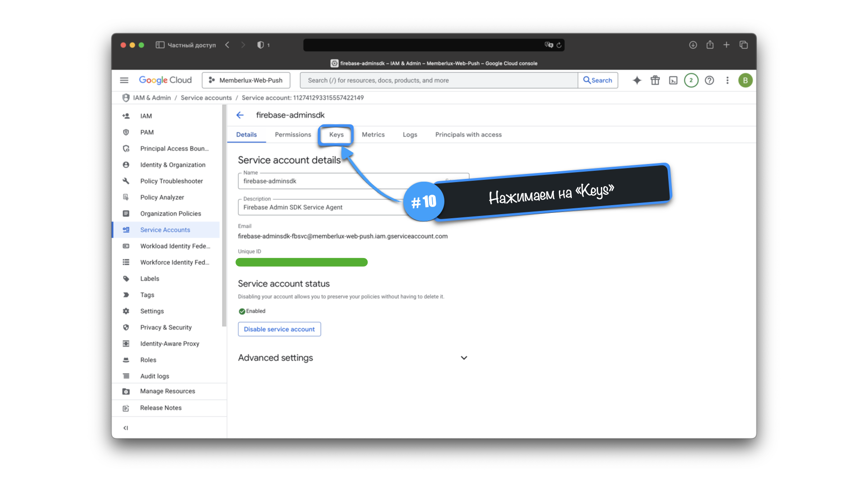Image resolution: width=868 pixels, height=488 pixels.
Task: Click Disable service account button
Action: (x=279, y=329)
